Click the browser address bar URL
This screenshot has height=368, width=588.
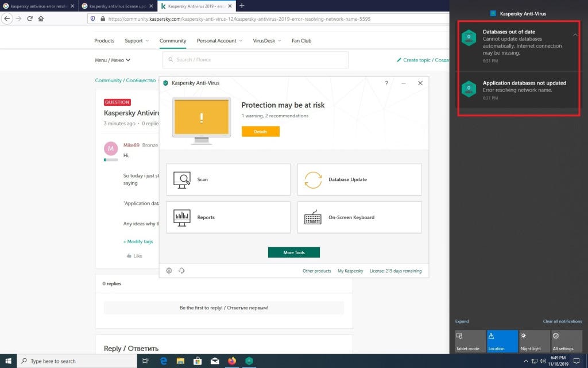(239, 19)
